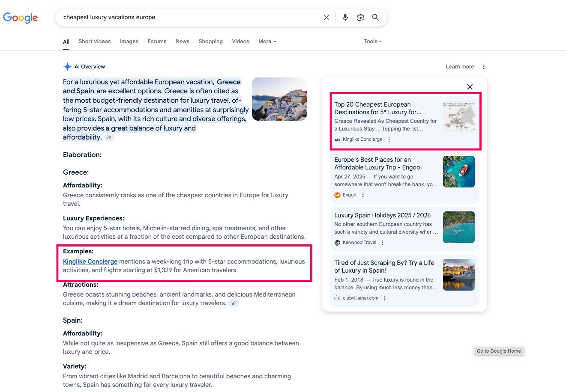Click link icon after affordability summary paragraph

109,138
